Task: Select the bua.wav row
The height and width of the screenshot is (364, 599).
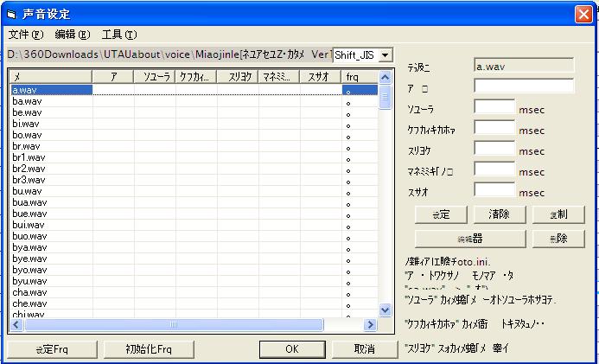Action: click(194, 202)
